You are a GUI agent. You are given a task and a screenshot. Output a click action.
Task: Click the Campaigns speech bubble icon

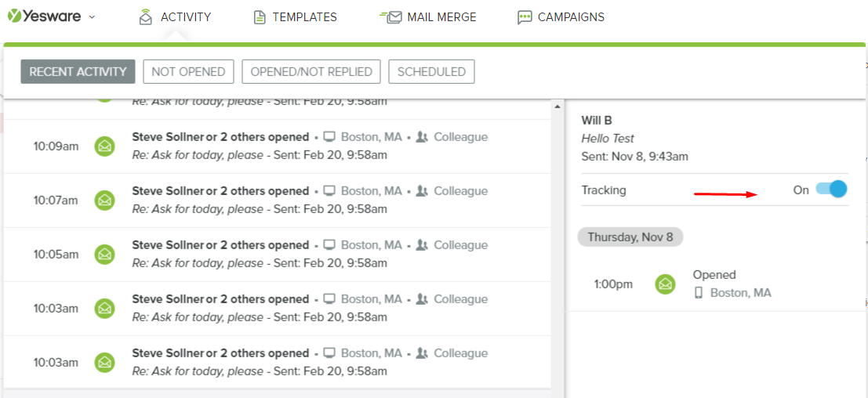tap(525, 17)
